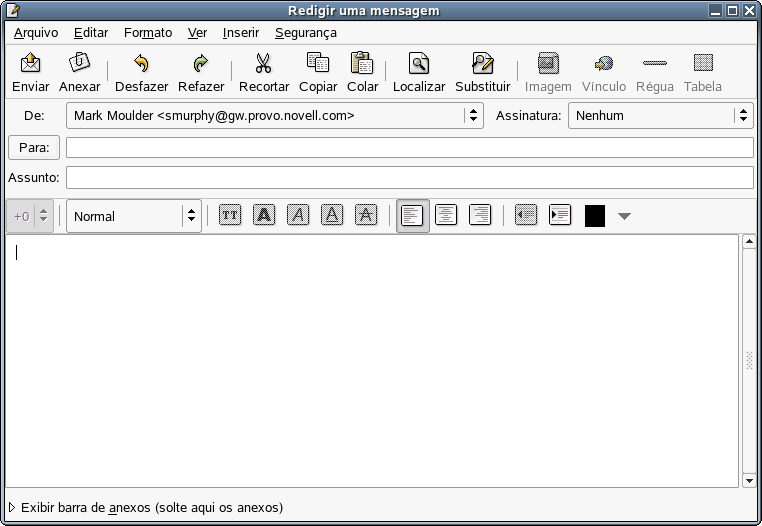The height and width of the screenshot is (526, 762).
Task: Open the Ver menu
Action: pos(197,33)
